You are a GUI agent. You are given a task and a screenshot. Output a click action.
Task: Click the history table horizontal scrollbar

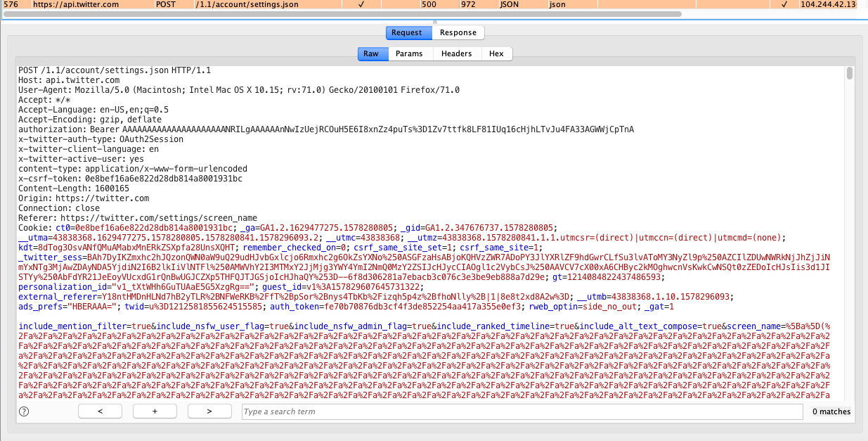(x=342, y=13)
